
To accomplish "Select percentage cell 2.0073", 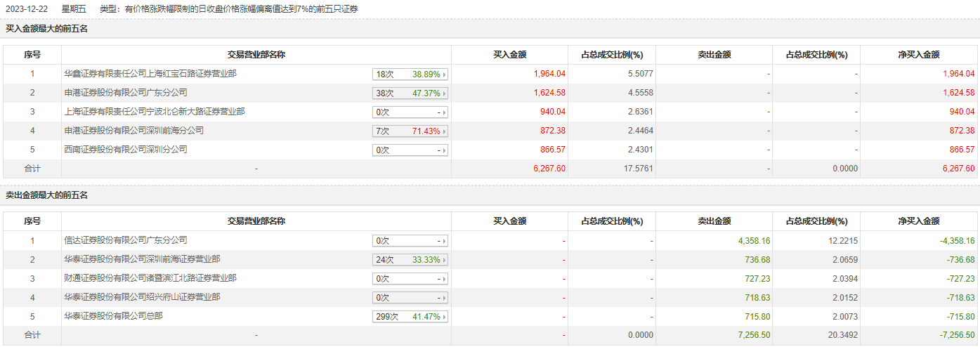I will point(844,315).
